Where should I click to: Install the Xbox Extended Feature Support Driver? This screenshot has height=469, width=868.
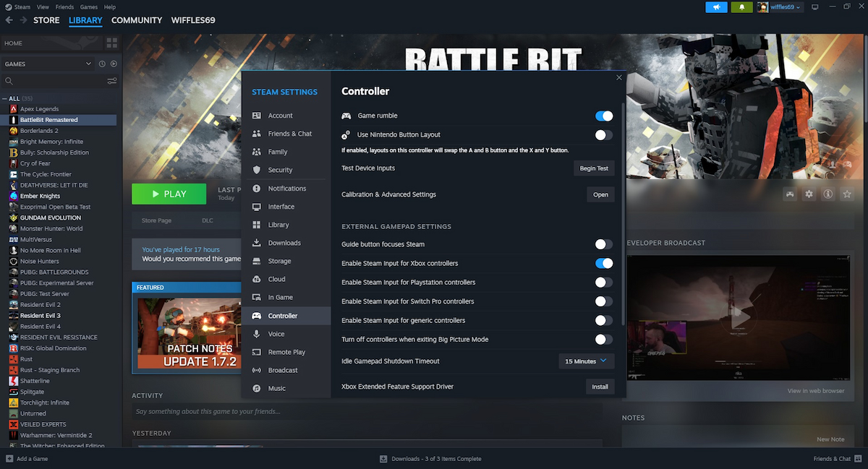pos(600,387)
